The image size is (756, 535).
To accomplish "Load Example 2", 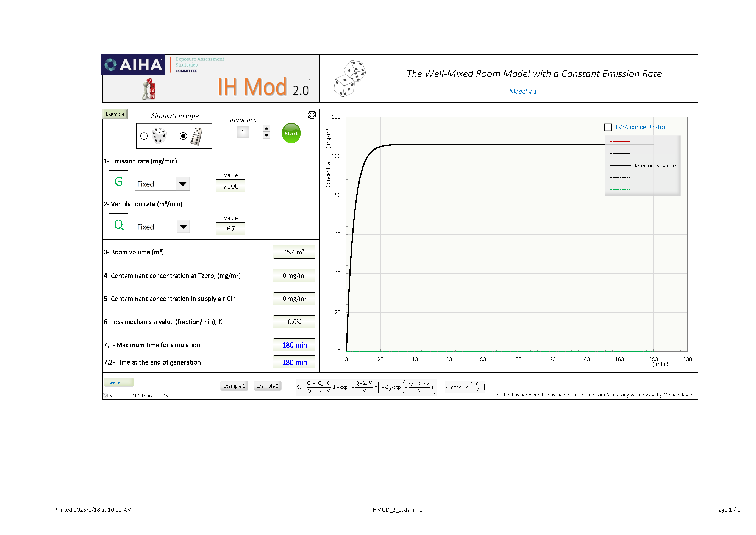I will coord(267,386).
